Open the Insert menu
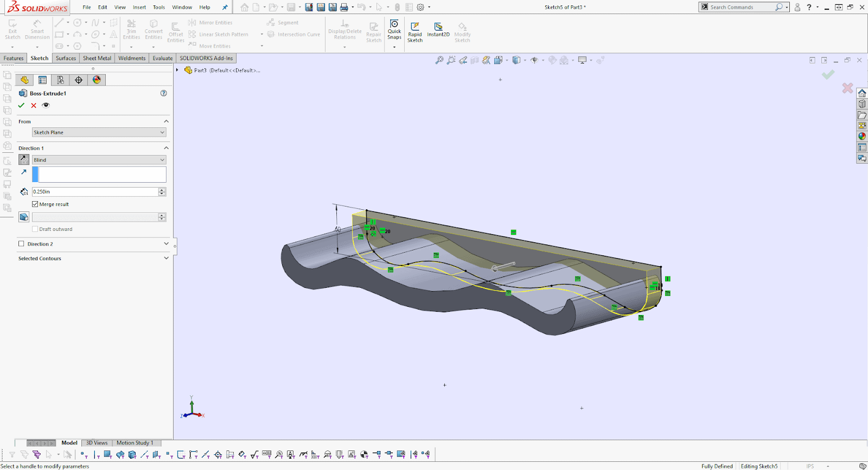 pos(139,8)
